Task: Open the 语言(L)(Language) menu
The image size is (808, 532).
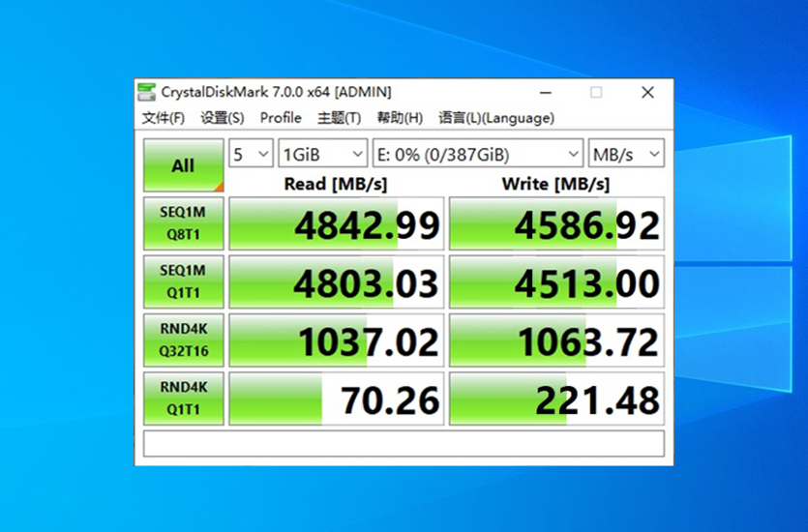Action: (496, 118)
